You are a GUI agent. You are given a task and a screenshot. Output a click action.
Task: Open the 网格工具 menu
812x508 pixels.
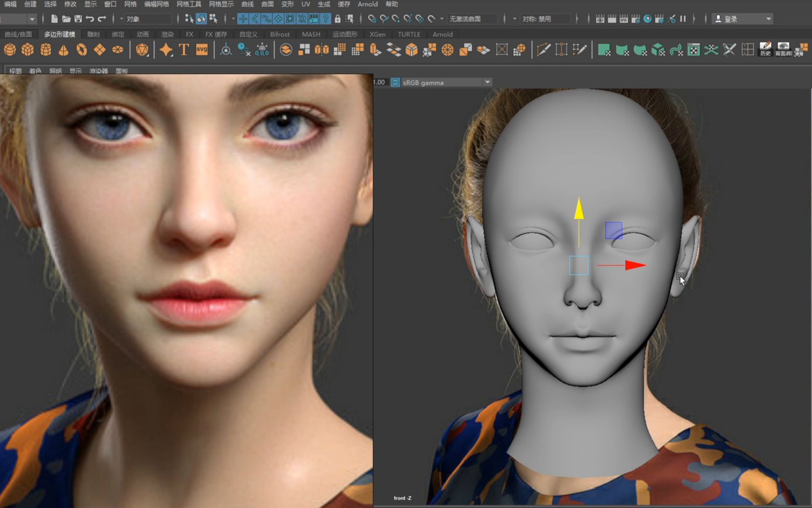189,4
